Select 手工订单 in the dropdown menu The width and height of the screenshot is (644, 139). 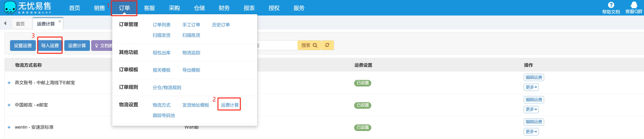click(x=191, y=25)
